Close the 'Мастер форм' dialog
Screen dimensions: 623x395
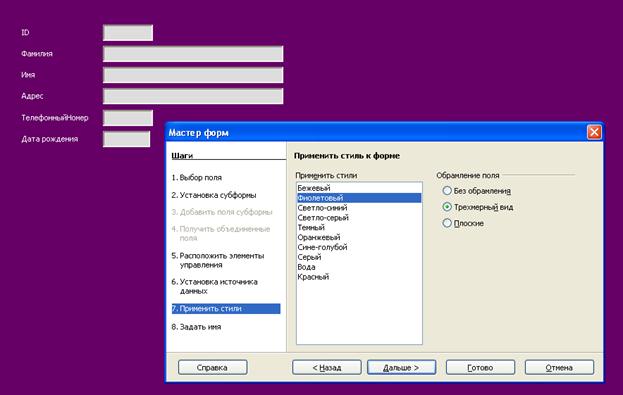(594, 132)
